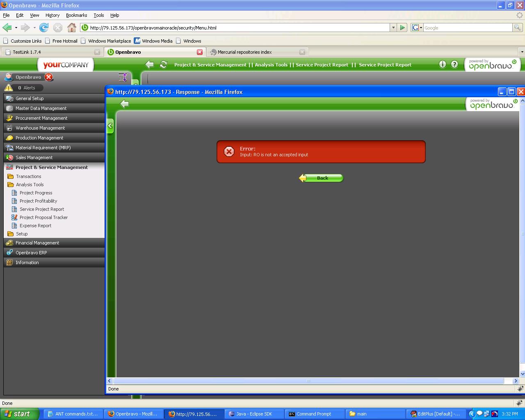Open the Expense Report item

pos(36,226)
